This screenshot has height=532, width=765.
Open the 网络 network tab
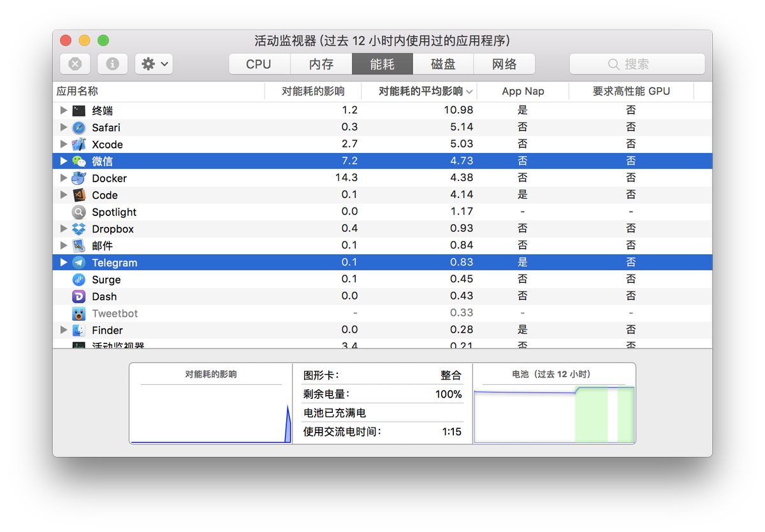pos(504,64)
